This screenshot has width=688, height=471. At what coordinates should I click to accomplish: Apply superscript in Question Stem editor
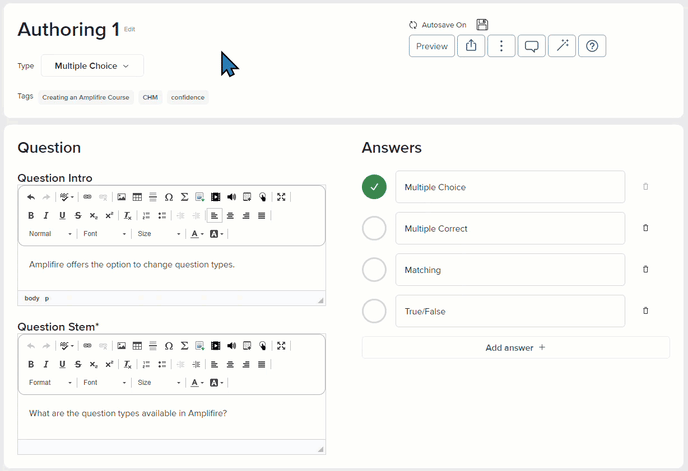[109, 364]
